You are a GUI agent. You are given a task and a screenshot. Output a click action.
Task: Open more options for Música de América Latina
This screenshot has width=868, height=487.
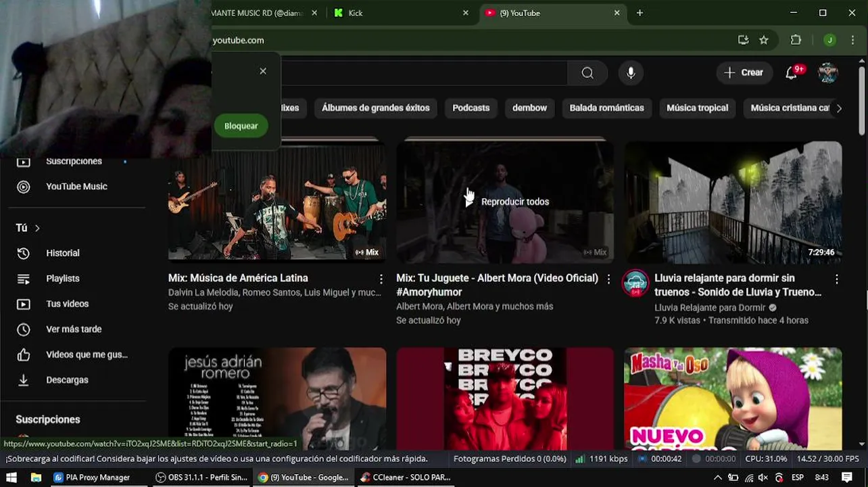(x=381, y=279)
